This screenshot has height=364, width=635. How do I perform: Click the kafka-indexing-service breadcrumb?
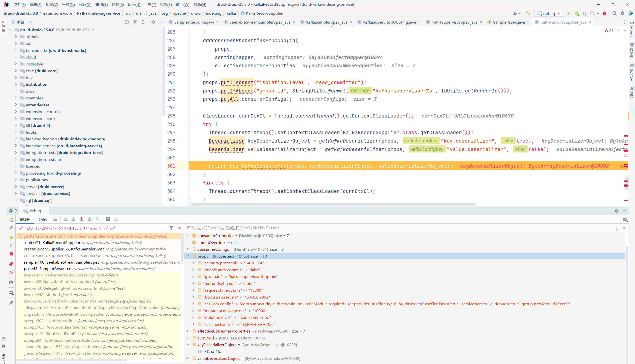(98, 13)
